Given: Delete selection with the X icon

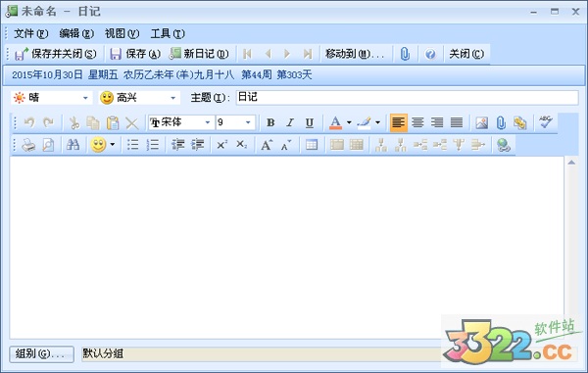Looking at the screenshot, I should pos(132,122).
